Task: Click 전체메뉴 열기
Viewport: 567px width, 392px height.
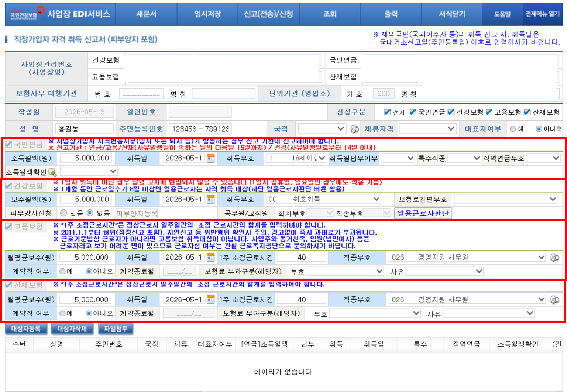Action: click(x=543, y=14)
